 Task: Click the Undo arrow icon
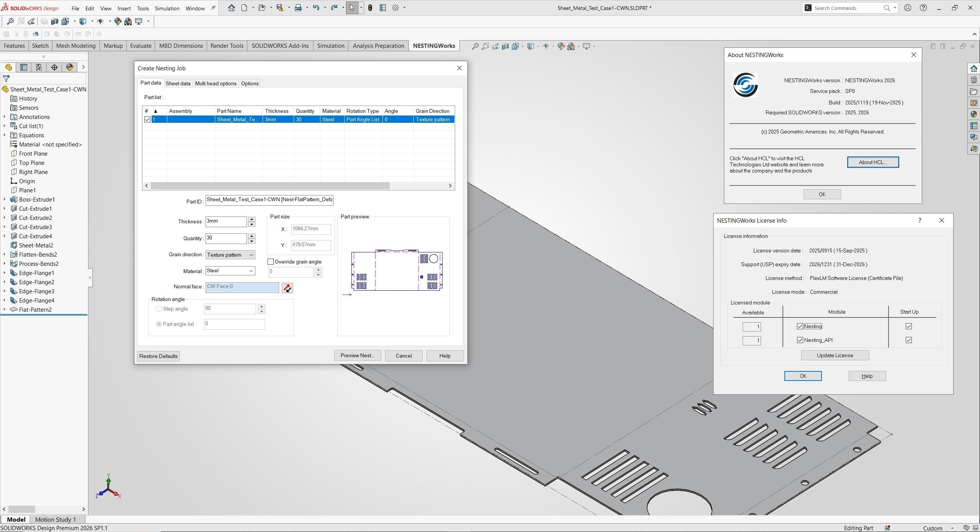[316, 8]
